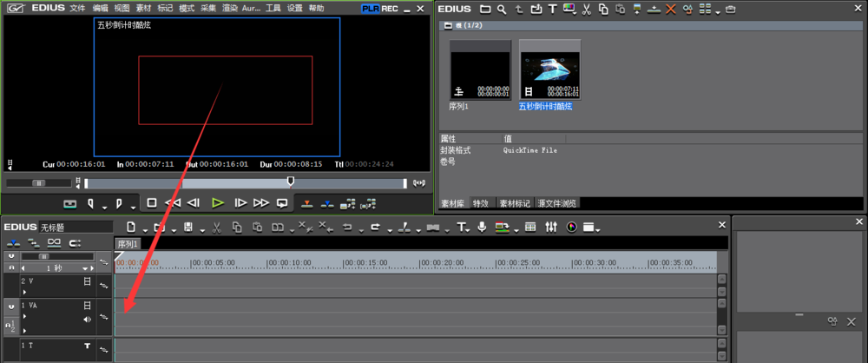The height and width of the screenshot is (363, 868).
Task: Click the microphone voice-over icon
Action: 482,228
